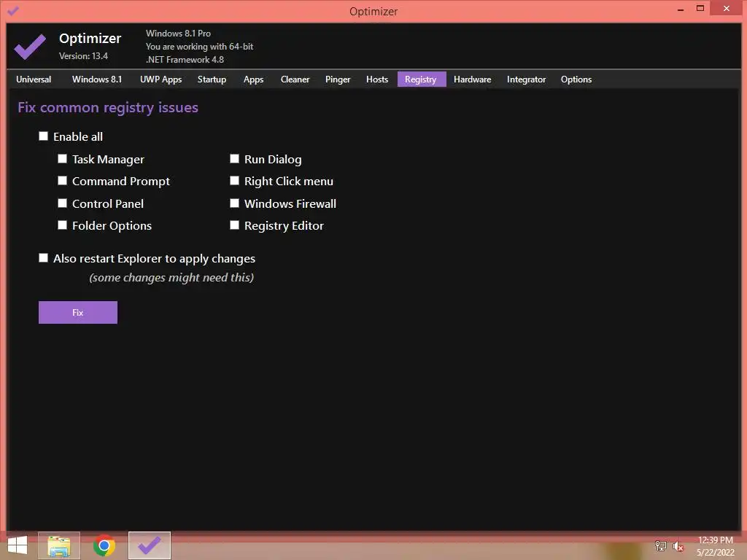Switch to the Integrator tab
This screenshot has height=560, width=747.
pos(526,79)
